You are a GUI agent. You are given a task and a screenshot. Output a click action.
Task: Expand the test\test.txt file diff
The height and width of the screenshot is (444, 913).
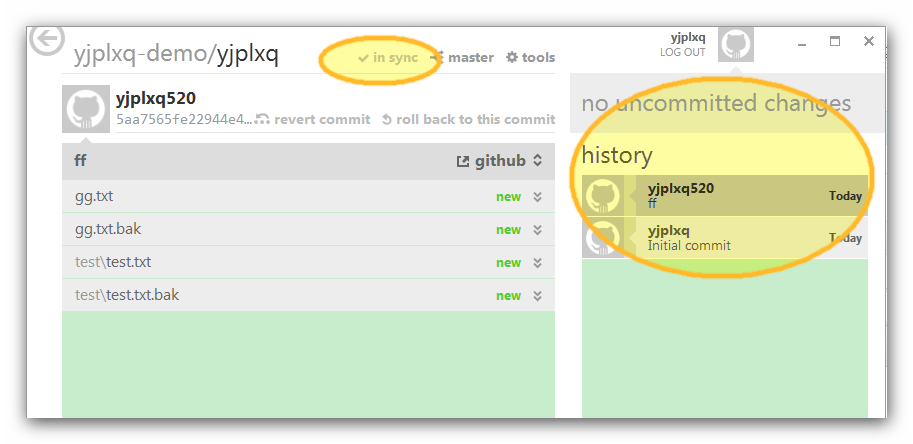point(537,263)
